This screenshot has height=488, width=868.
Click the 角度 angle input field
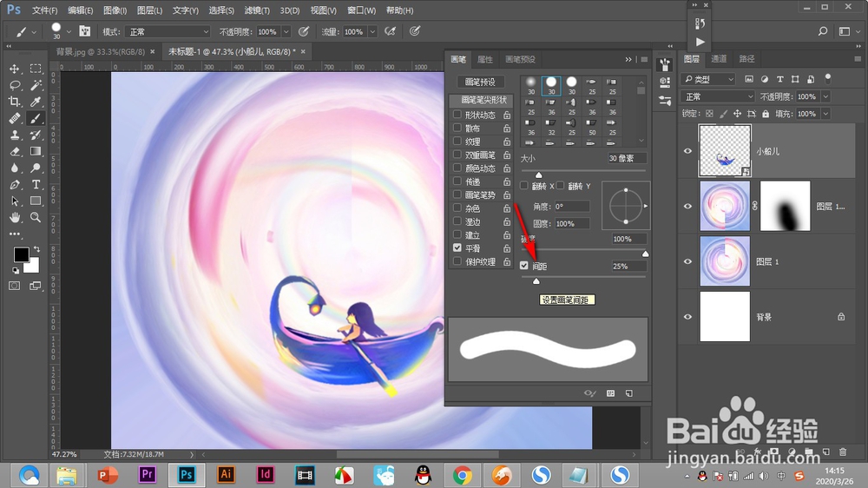[572, 206]
